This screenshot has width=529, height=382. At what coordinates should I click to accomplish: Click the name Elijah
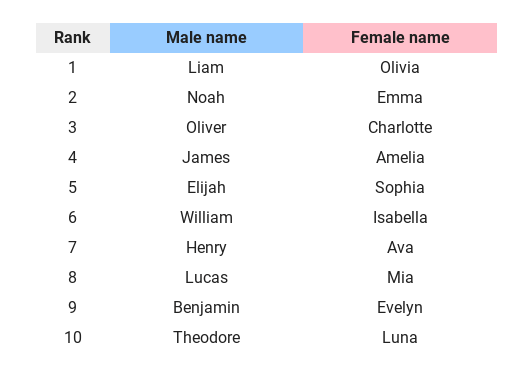pyautogui.click(x=206, y=188)
